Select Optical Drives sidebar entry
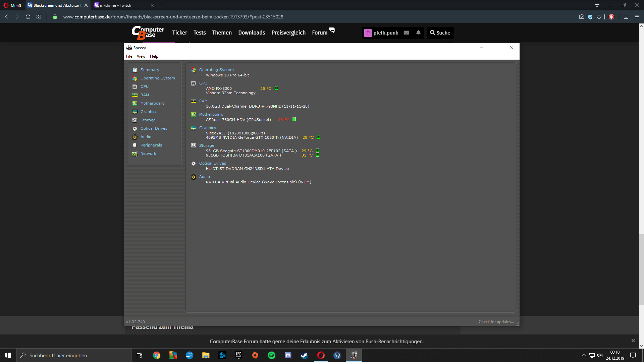644x362 pixels. pyautogui.click(x=154, y=128)
